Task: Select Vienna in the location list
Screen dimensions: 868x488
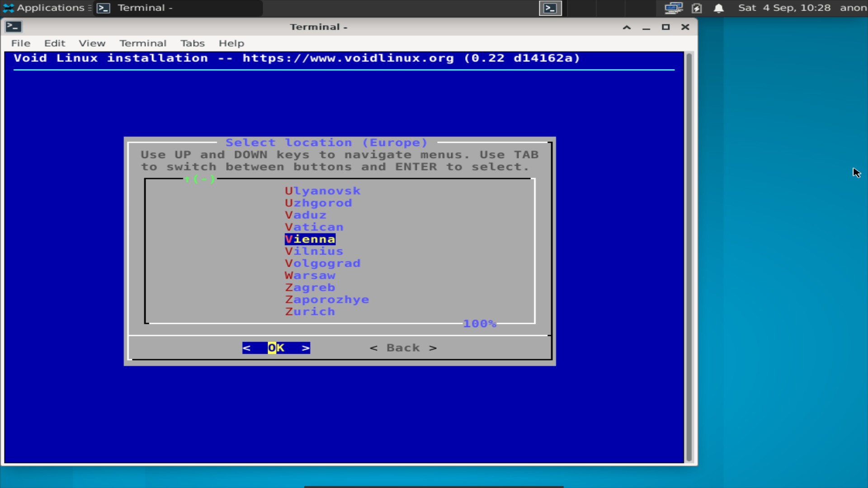Action: (x=309, y=239)
